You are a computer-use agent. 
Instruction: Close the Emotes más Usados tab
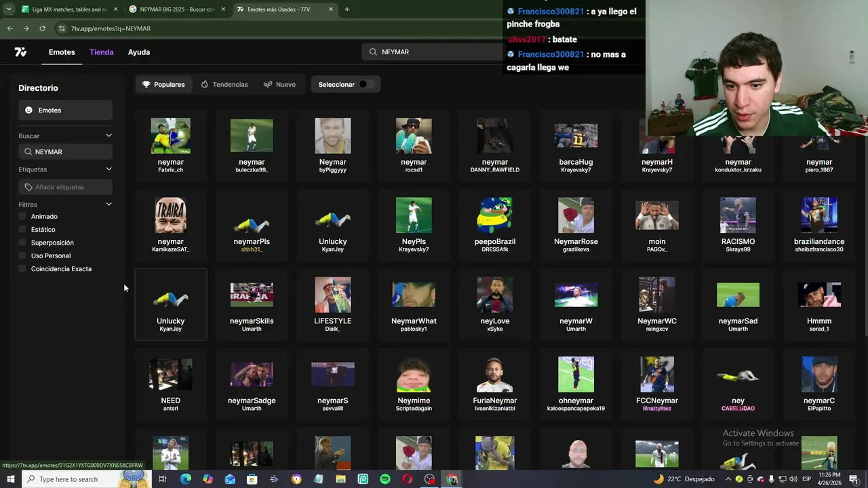point(331,9)
